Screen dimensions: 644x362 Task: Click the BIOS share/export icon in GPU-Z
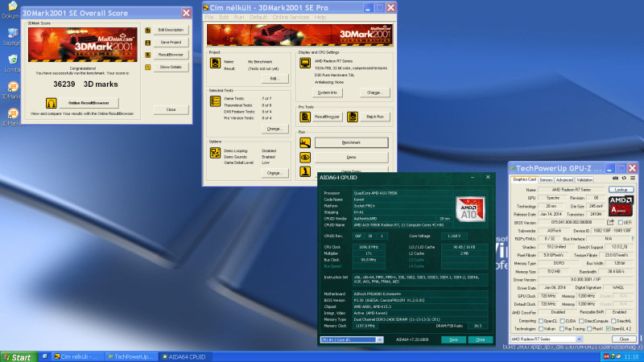click(610, 223)
